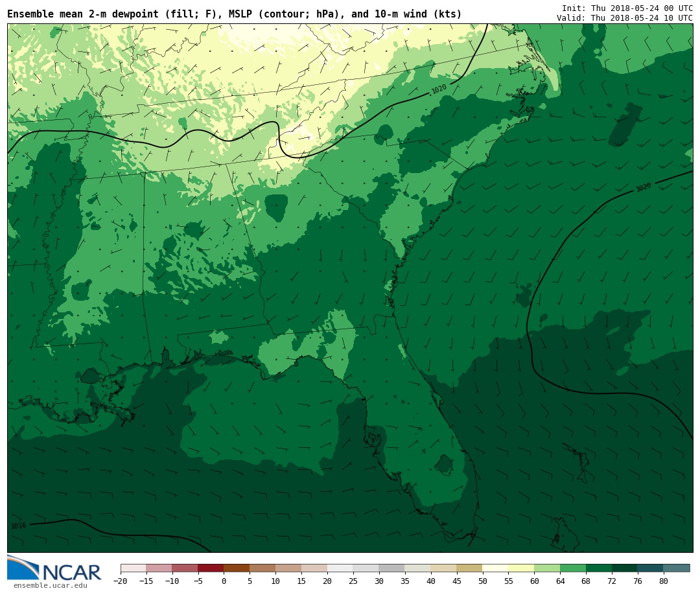The height and width of the screenshot is (593, 700).
Task: Click the 1020 contour label over North Carolina
Action: tap(439, 89)
